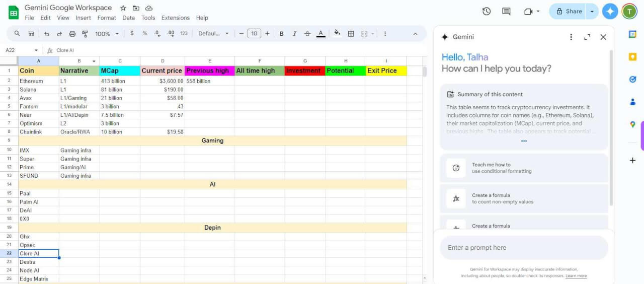The height and width of the screenshot is (284, 644).
Task: Open the borders tool
Action: point(351,34)
